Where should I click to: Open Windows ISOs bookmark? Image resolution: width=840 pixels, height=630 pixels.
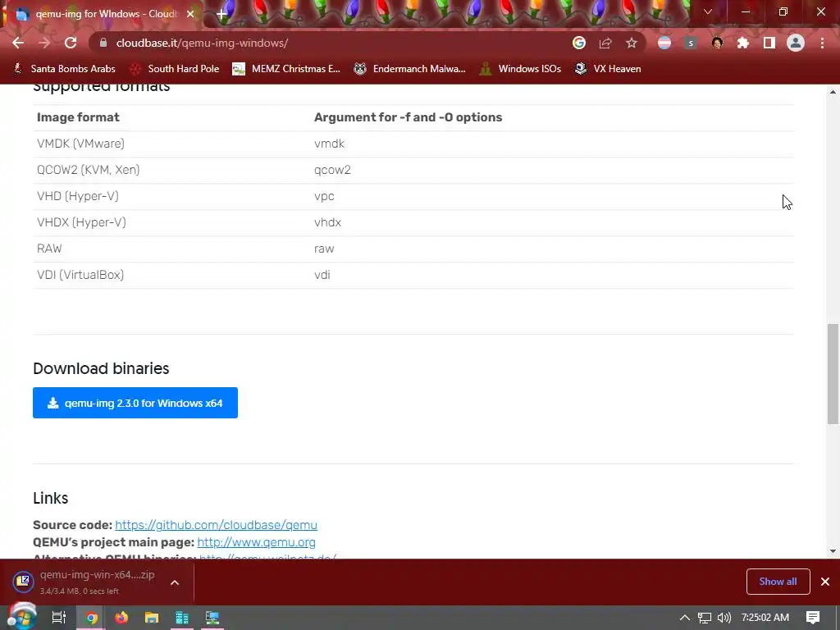pyautogui.click(x=520, y=69)
